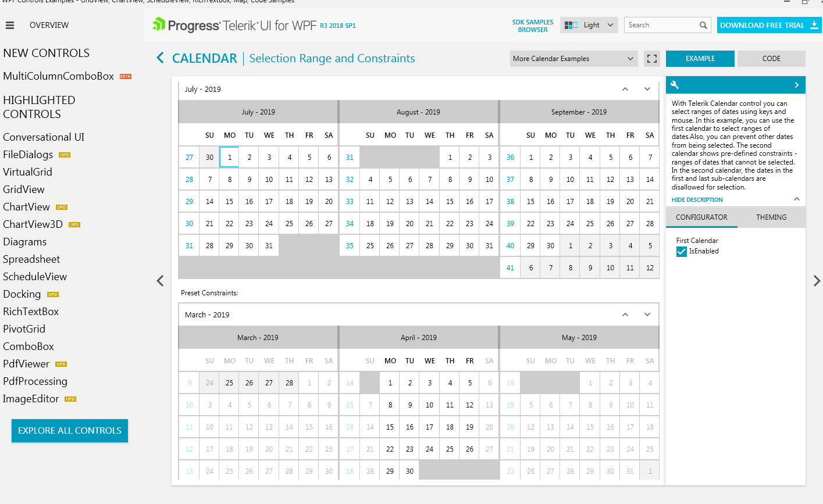Click the search magnifier icon
Viewport: 823px width, 504px height.
703,25
